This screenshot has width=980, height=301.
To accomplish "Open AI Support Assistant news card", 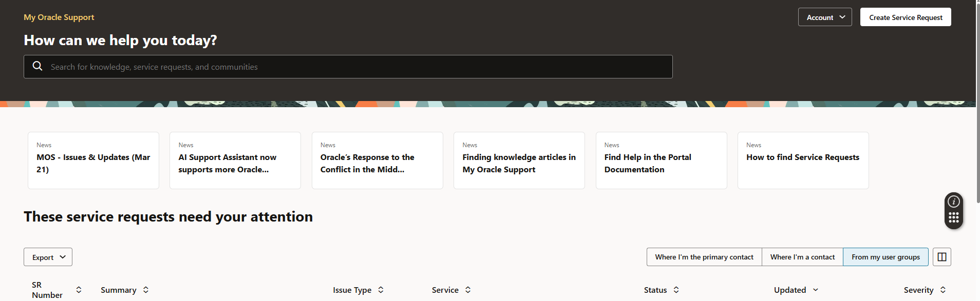I will [235, 160].
